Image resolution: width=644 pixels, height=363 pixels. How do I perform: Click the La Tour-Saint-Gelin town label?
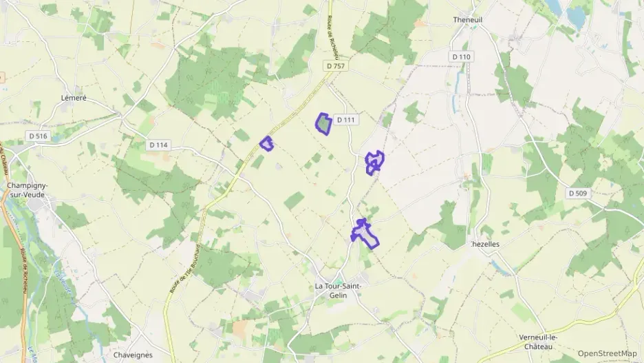coord(338,291)
